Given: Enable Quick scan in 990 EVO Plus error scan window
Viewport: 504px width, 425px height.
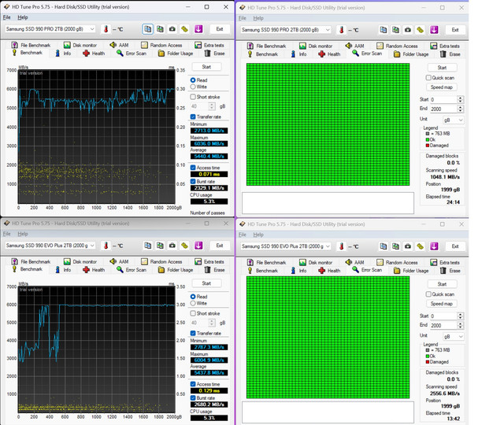Looking at the screenshot, I should coord(428,294).
